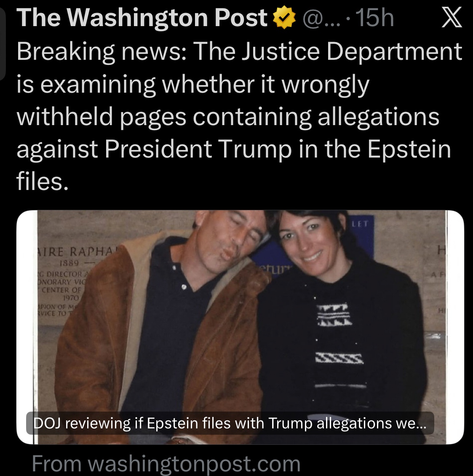Screen dimensions: 473x476
Task: Follow the 'From washingtonpost.com' link
Action: click(166, 463)
